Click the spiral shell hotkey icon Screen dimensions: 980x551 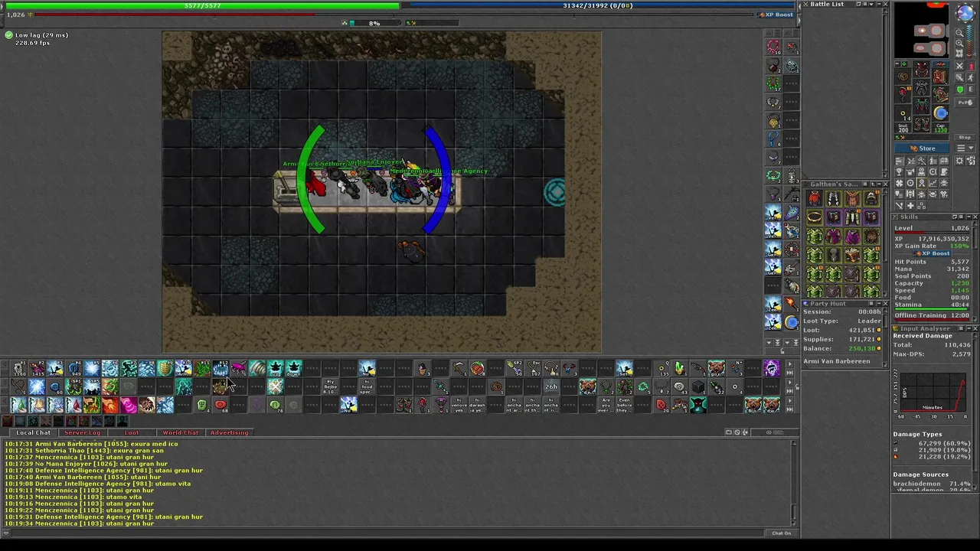point(257,369)
